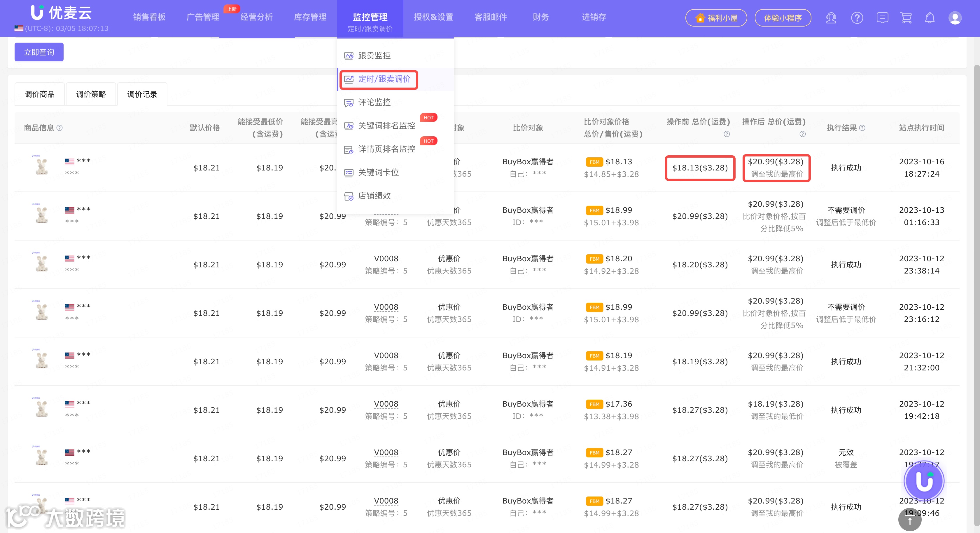
Task: Click the 立即查询 button
Action: click(39, 52)
